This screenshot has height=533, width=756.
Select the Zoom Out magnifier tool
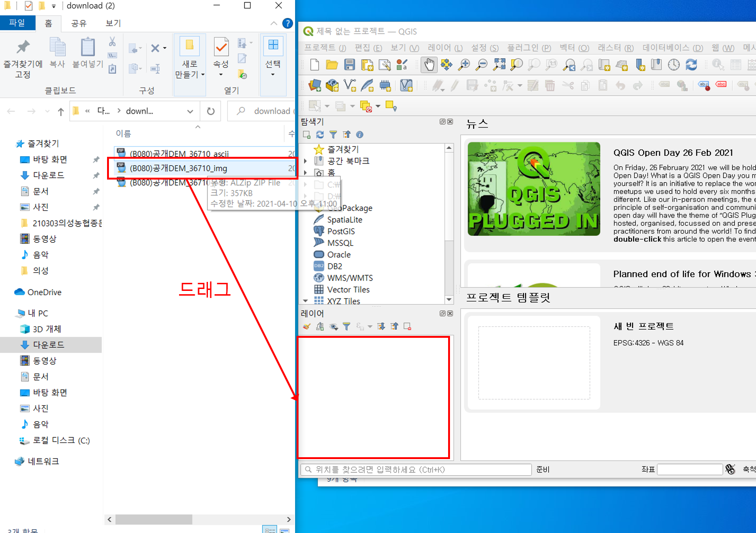[x=481, y=65]
